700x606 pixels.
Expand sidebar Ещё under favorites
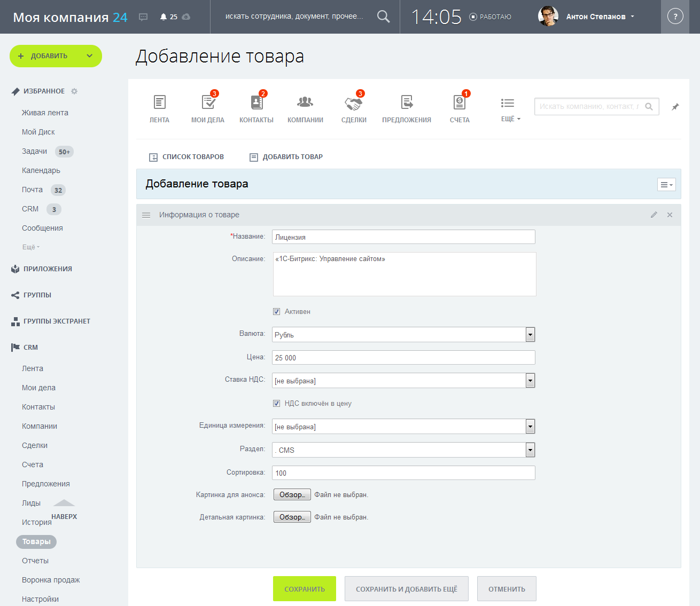(31, 247)
